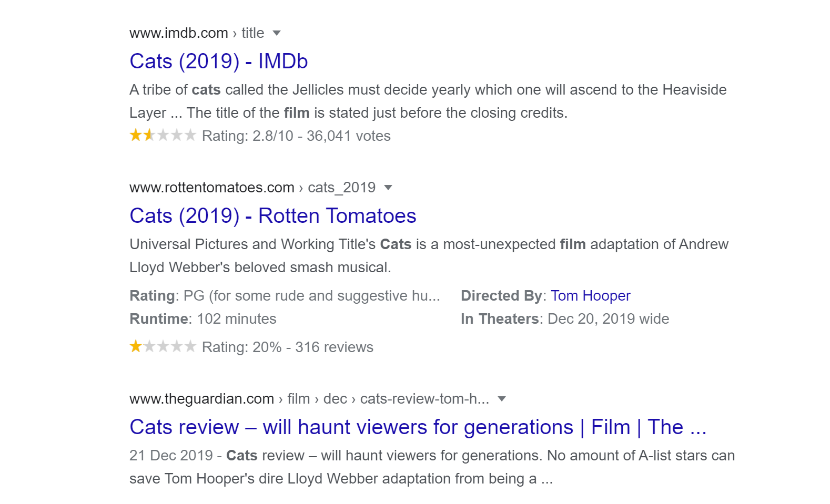Expand the arrow beside the rottentomatoes.com URL
830x504 pixels.
(388, 188)
